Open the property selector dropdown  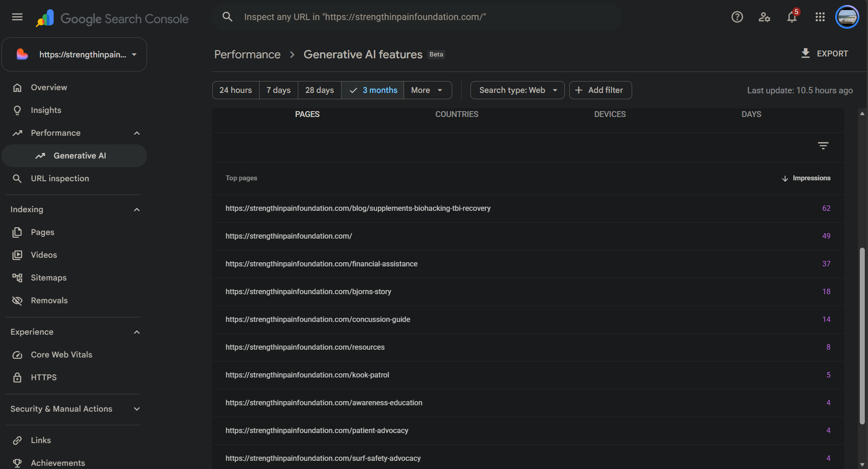click(74, 55)
